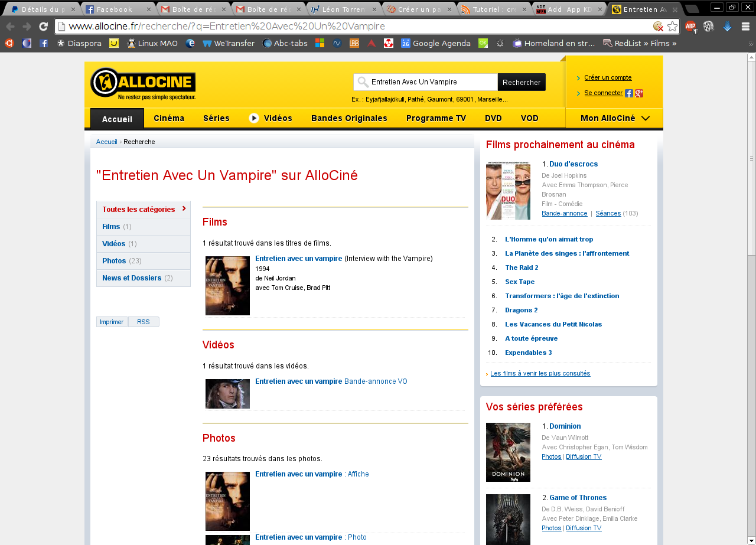Open the Facebook bookmark icon in bookmarks bar

[x=44, y=43]
